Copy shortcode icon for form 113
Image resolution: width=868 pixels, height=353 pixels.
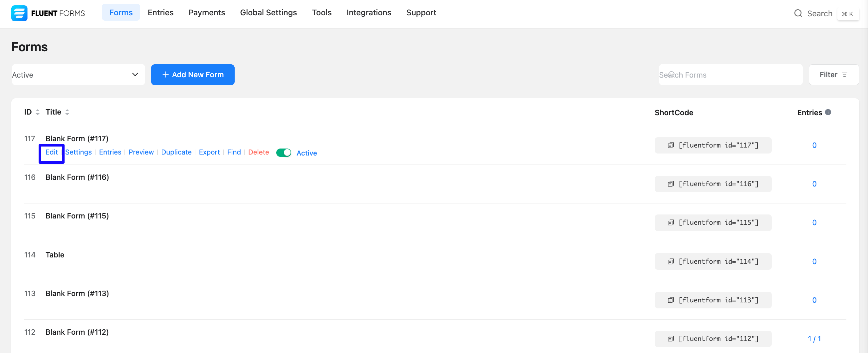tap(671, 300)
